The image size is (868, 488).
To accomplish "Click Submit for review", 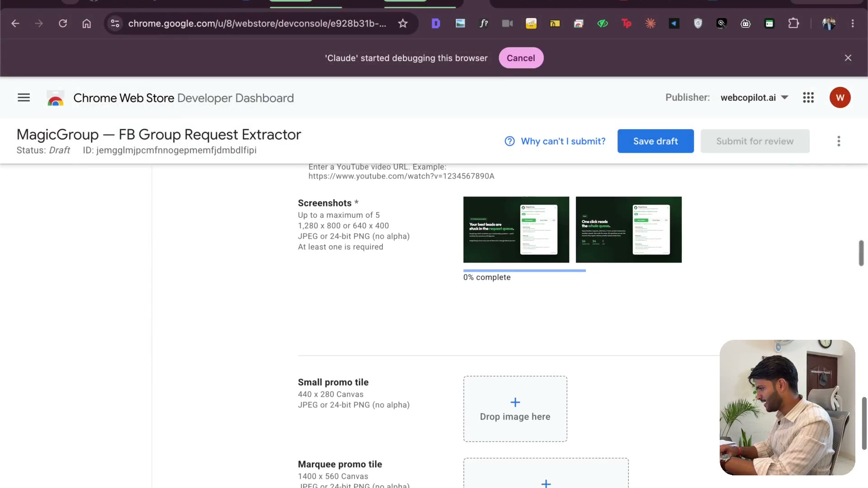I will 755,141.
